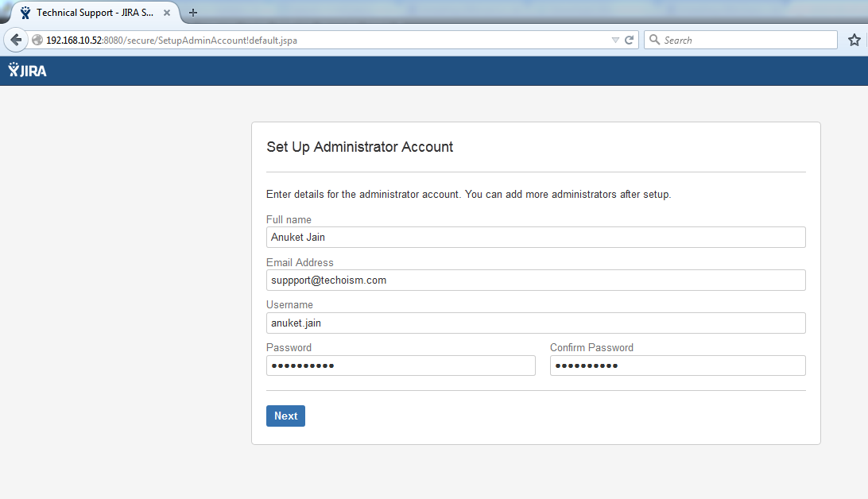
Task: Click the search magnifier icon
Action: pyautogui.click(x=654, y=40)
